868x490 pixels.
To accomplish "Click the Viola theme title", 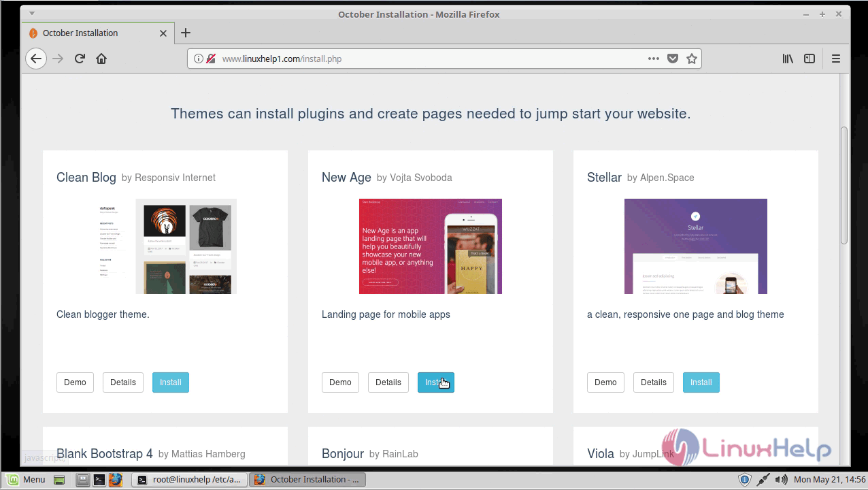I will [x=601, y=454].
